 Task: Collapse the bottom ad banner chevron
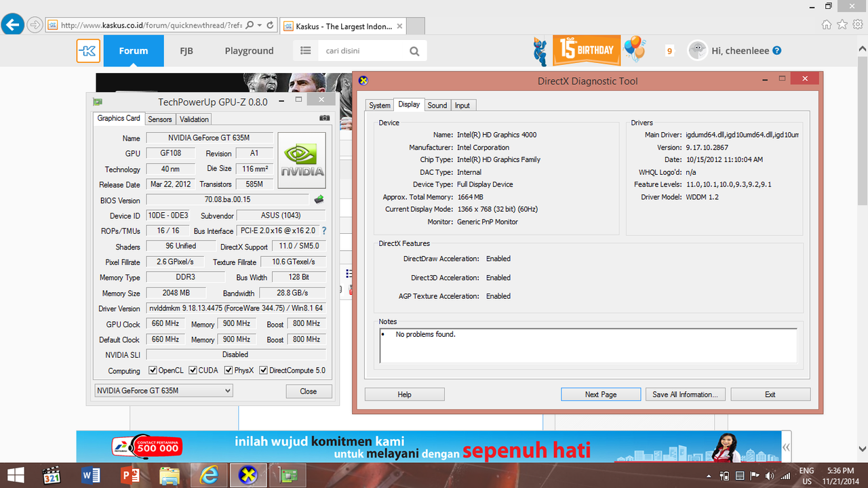tap(787, 447)
